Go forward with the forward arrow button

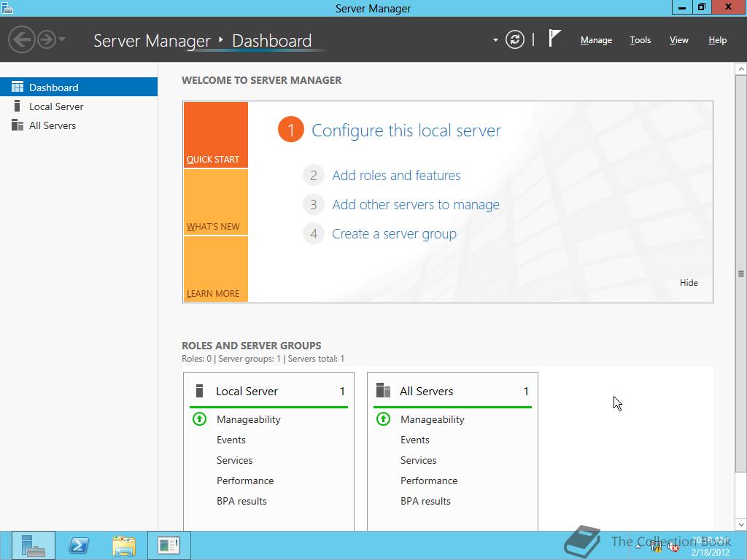coord(47,39)
